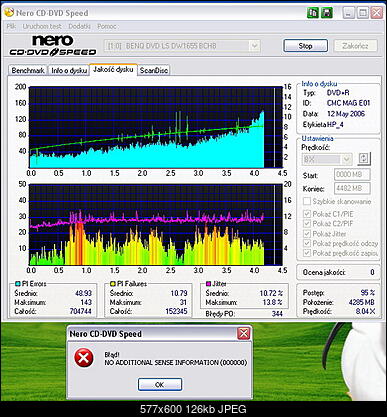
Task: Open the Pomoc menu
Action: [107, 26]
